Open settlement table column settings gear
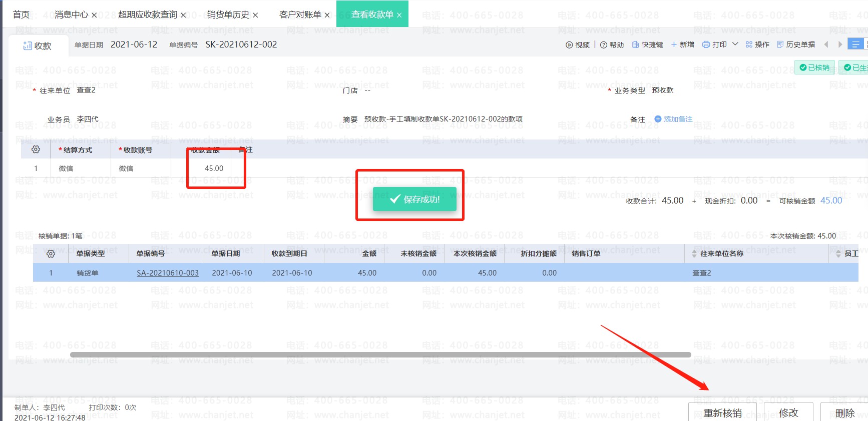868x421 pixels. [36, 149]
